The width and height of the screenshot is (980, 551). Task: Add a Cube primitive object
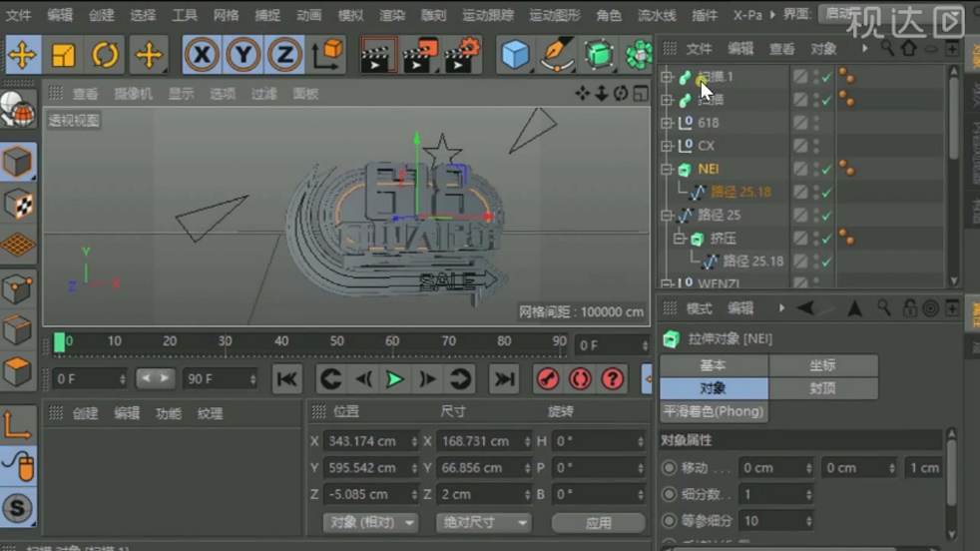tap(515, 55)
